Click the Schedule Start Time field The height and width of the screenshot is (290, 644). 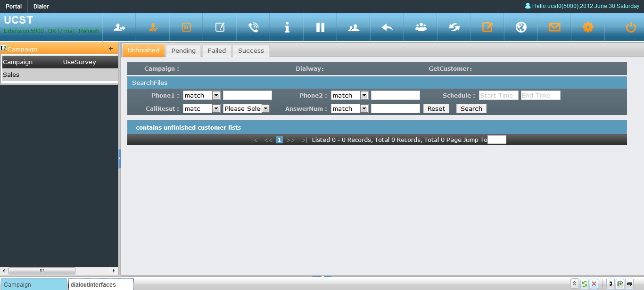point(498,95)
